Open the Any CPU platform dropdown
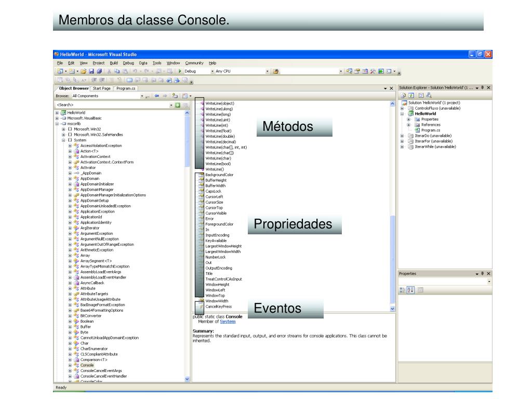This screenshot has width=532, height=399. point(268,71)
